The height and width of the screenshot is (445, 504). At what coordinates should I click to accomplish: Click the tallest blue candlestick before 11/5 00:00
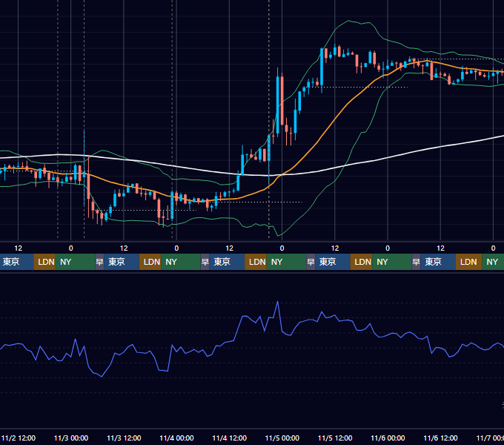point(278,103)
